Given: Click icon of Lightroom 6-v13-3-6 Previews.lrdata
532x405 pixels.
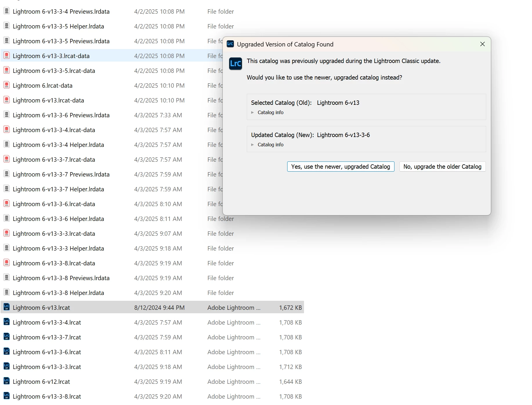Looking at the screenshot, I should pos(7,115).
